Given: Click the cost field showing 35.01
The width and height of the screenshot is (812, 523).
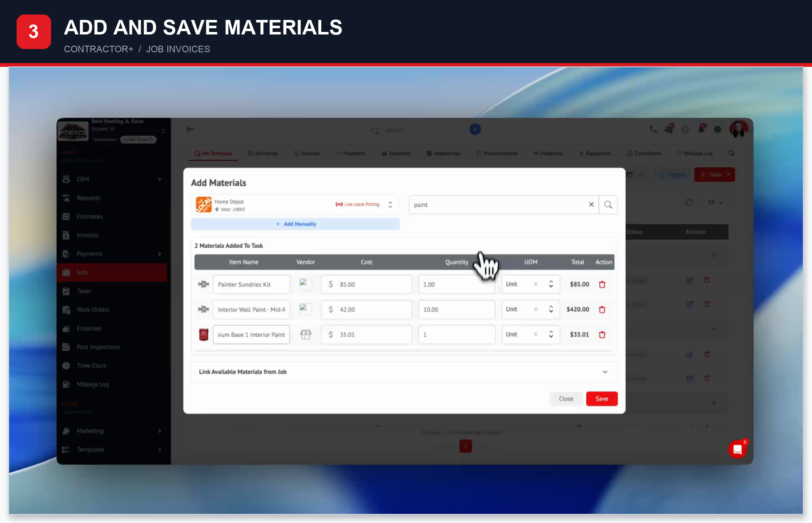Looking at the screenshot, I should [x=366, y=335].
